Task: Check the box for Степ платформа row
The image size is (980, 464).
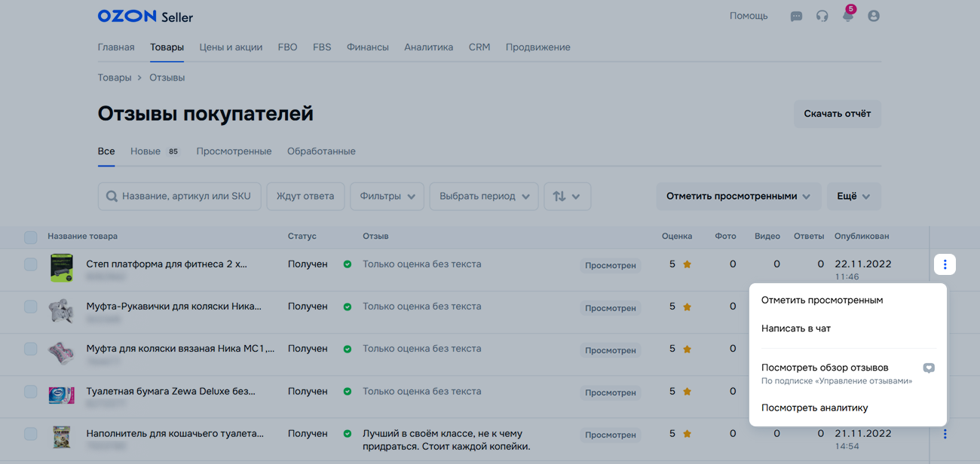Action: click(30, 264)
